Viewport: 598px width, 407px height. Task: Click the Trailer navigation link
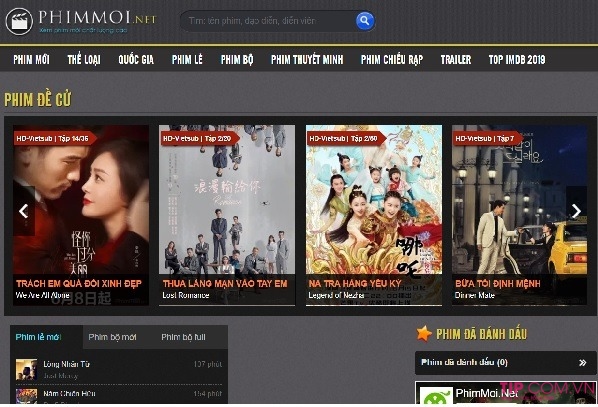[x=456, y=60]
